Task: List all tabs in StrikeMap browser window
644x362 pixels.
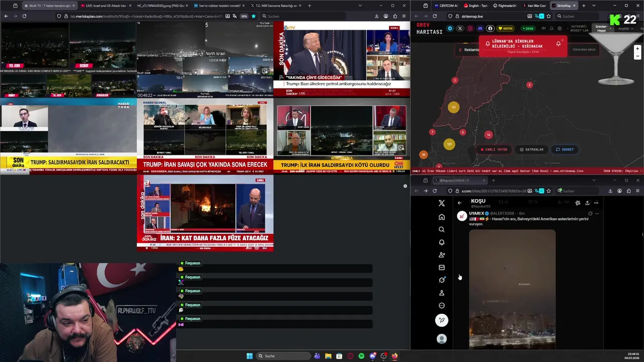Action: (x=594, y=6)
